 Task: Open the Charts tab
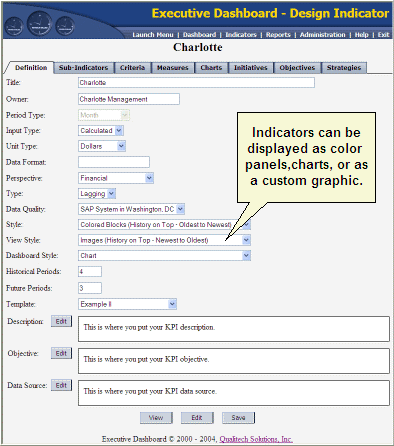[x=211, y=68]
